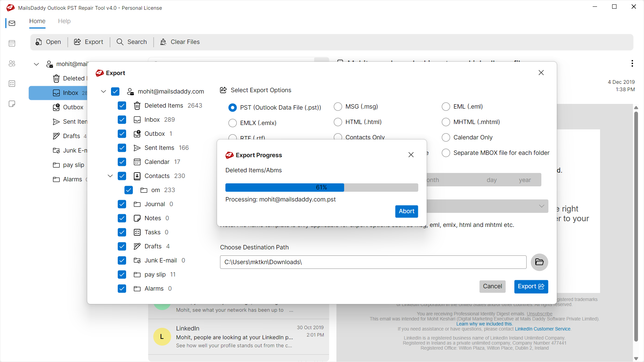Click the Deleted folder trash icon in main list
The width and height of the screenshot is (644, 362).
pos(56,78)
